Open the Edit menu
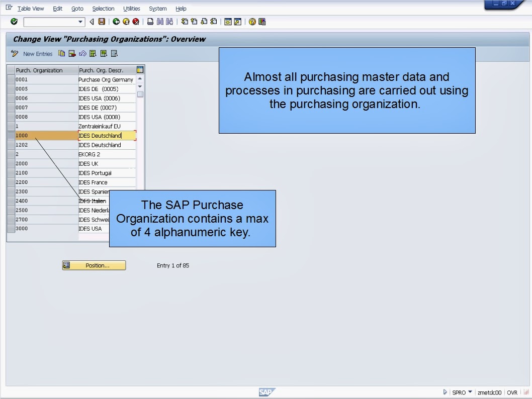 pos(57,9)
